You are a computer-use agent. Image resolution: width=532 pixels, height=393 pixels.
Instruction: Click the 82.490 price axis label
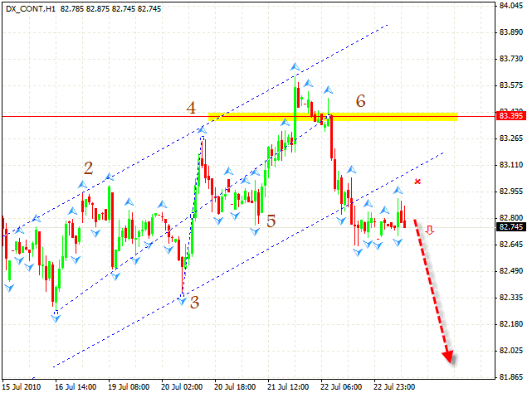click(511, 271)
